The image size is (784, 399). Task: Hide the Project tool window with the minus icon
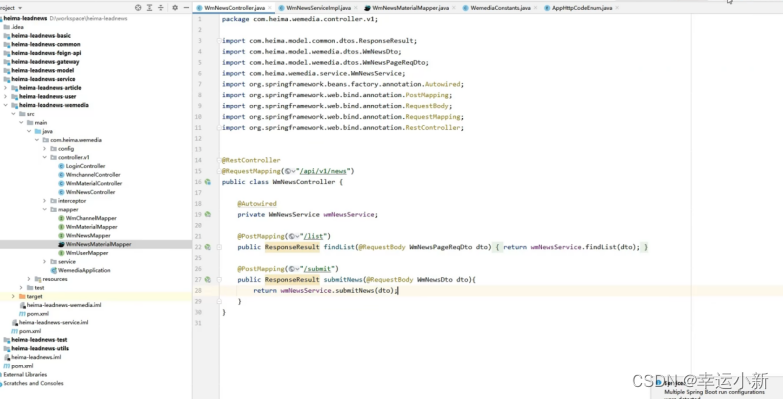186,8
